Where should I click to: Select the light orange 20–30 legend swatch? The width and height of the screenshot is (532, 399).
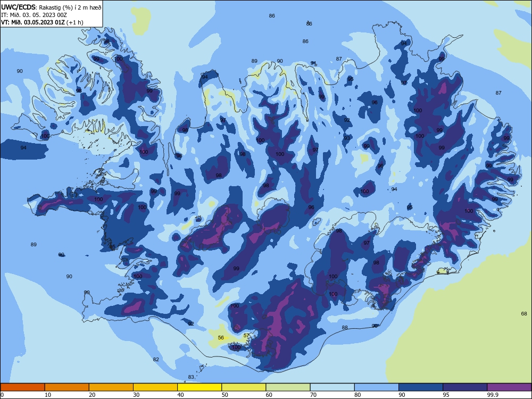tap(111, 387)
